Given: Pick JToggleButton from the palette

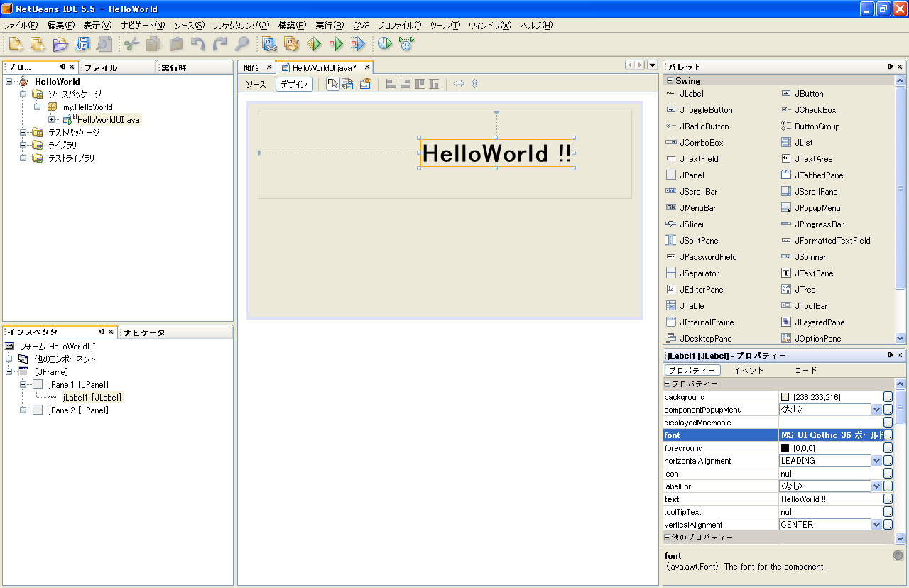Looking at the screenshot, I should pyautogui.click(x=705, y=110).
